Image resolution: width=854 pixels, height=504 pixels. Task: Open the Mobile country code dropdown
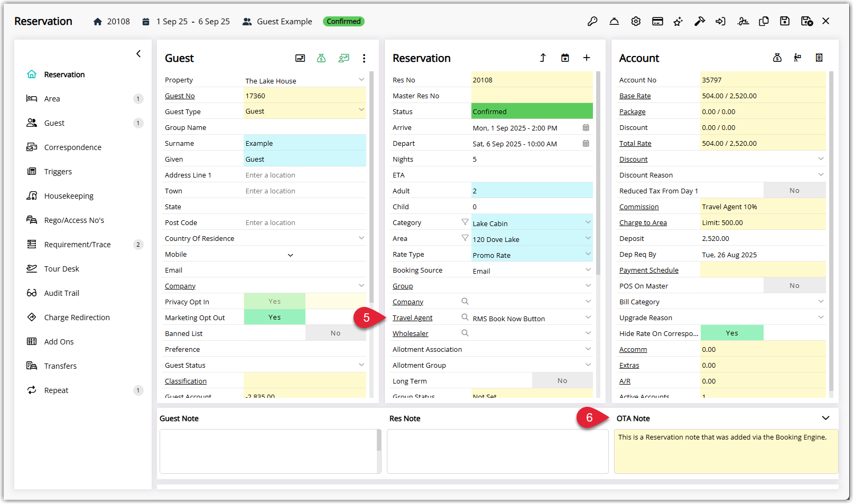pos(290,255)
